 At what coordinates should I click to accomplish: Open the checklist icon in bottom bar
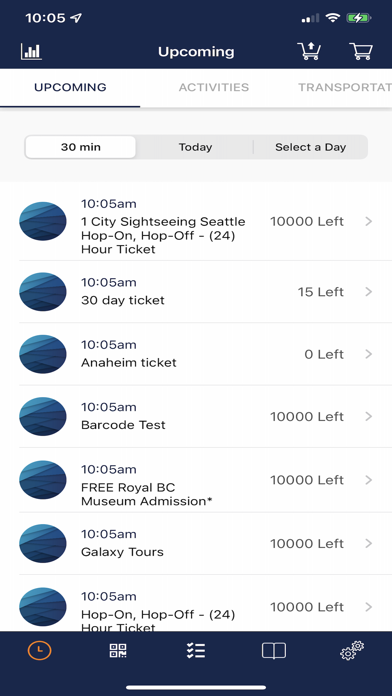click(196, 651)
